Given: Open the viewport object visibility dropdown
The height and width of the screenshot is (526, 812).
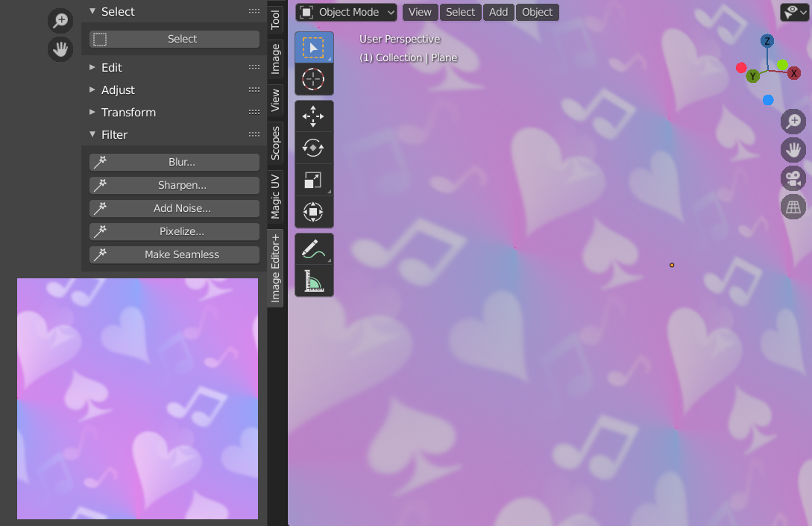Looking at the screenshot, I should 794,12.
